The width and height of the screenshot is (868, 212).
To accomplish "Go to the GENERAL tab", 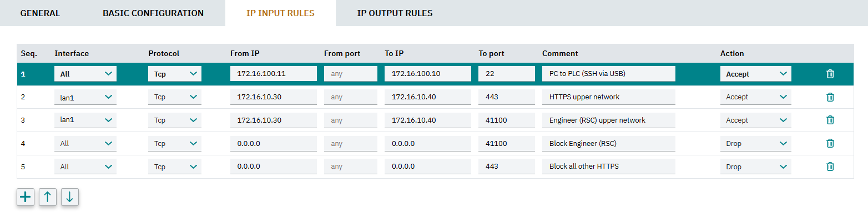I will pos(40,13).
